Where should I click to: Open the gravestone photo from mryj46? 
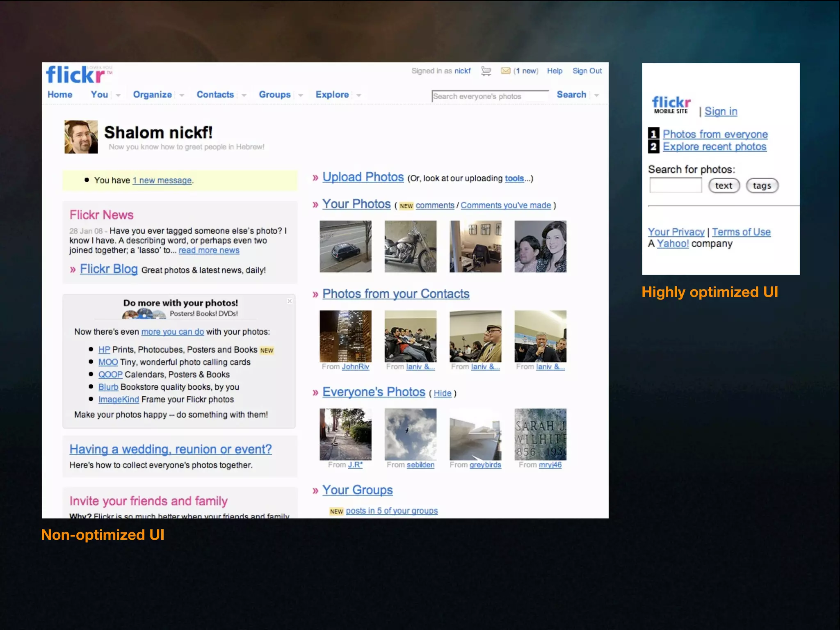(541, 434)
